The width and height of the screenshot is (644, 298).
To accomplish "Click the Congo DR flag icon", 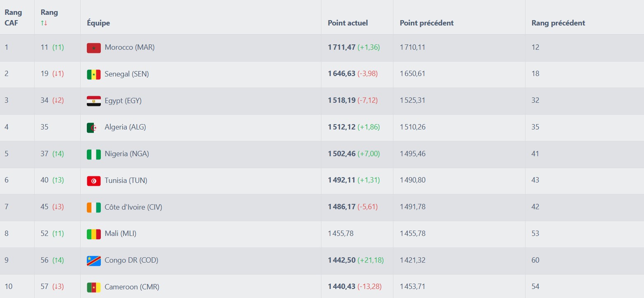I will click(93, 261).
